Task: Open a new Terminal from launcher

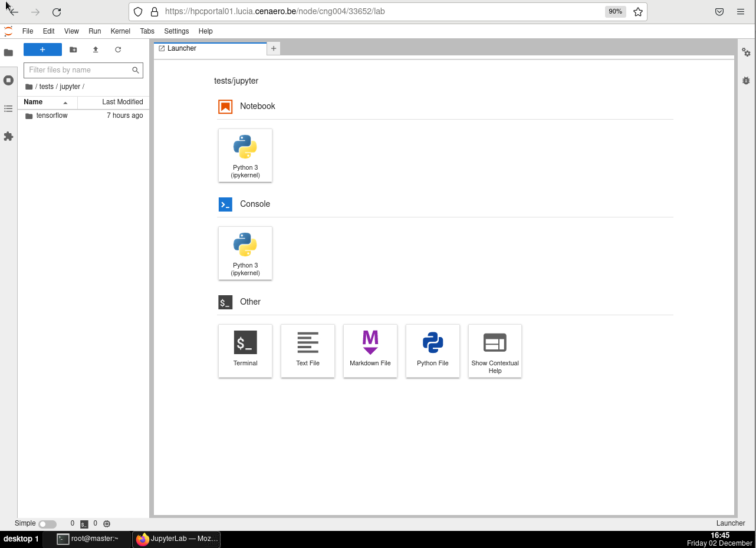Action: pyautogui.click(x=245, y=351)
